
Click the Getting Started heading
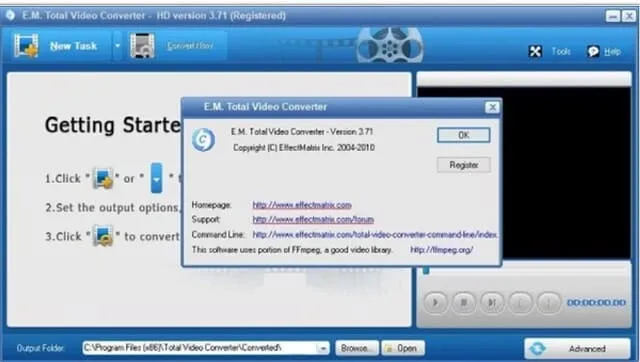[113, 125]
